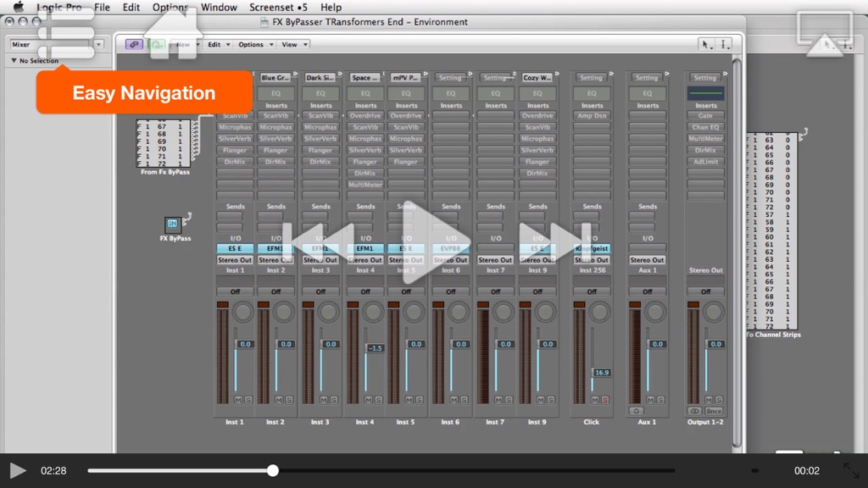This screenshot has height=488, width=868.
Task: Toggle fullscreen with the expand arrows icon
Action: click(851, 471)
